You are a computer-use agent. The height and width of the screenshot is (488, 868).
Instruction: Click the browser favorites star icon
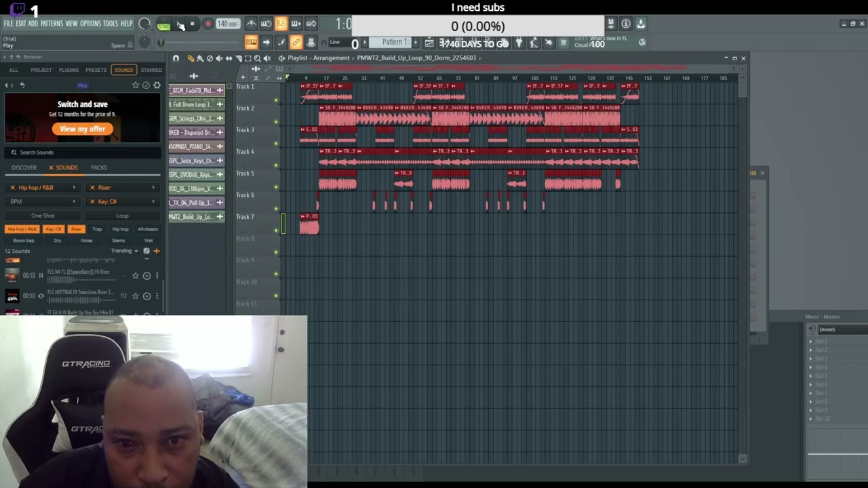(136, 85)
